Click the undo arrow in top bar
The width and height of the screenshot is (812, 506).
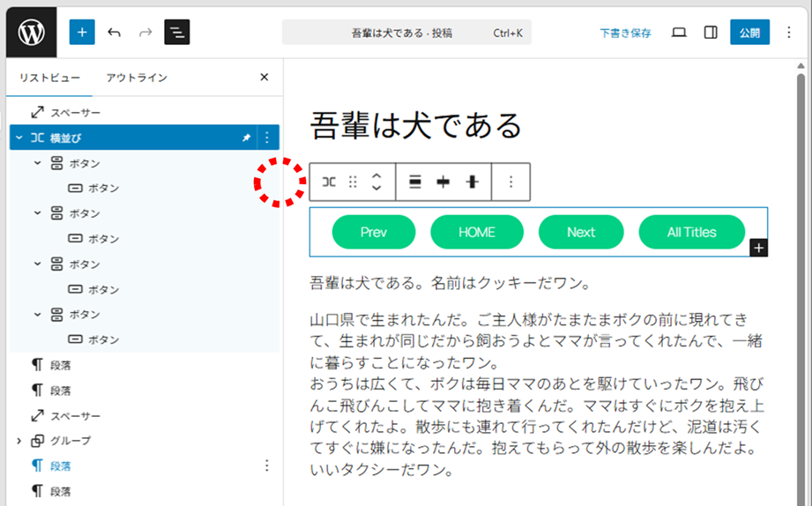(114, 33)
